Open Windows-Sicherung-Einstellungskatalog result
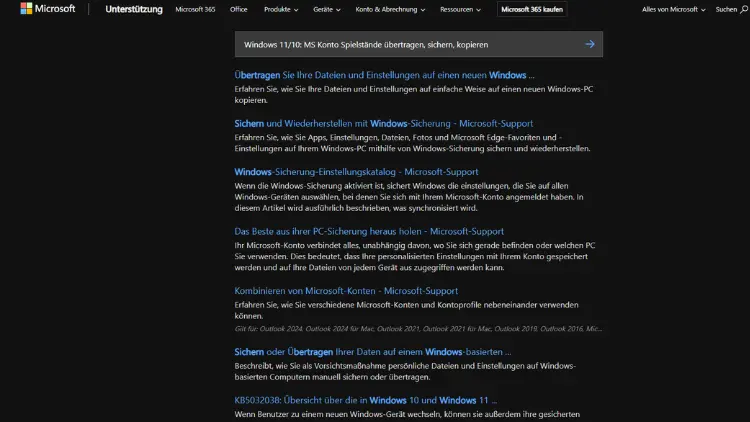This screenshot has height=422, width=750. [356, 172]
